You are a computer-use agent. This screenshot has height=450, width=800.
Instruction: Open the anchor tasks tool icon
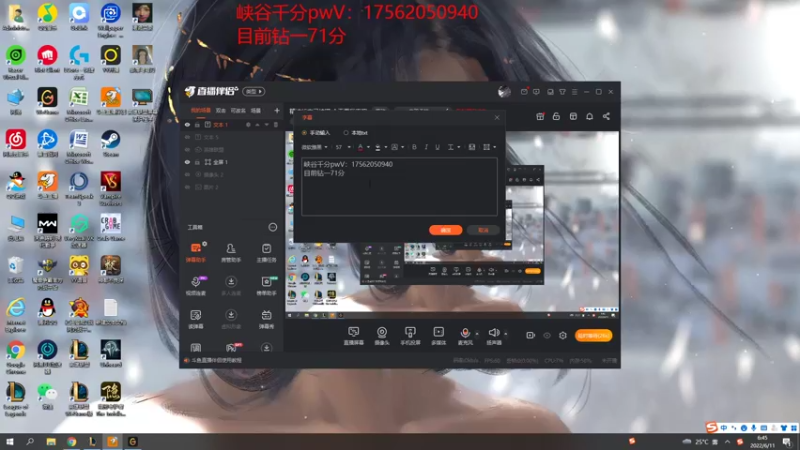tap(266, 252)
